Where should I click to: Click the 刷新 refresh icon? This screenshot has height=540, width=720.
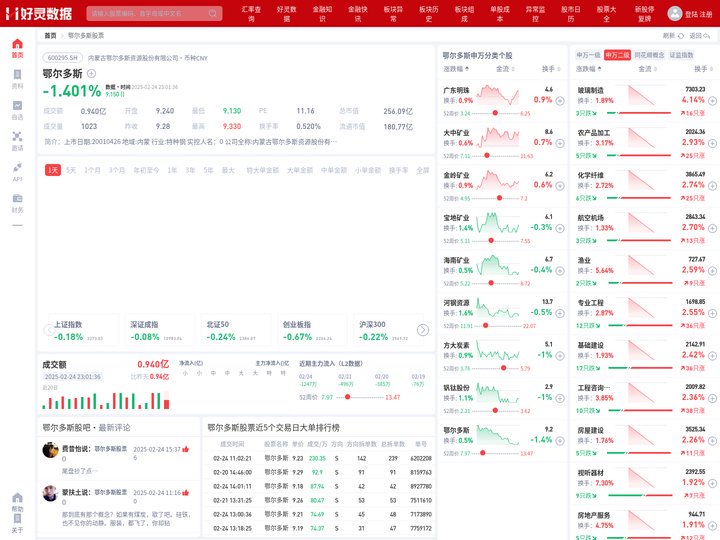[x=681, y=36]
